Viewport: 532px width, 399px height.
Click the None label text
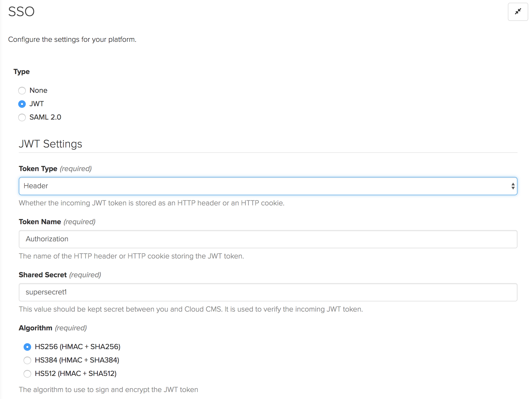click(x=38, y=90)
